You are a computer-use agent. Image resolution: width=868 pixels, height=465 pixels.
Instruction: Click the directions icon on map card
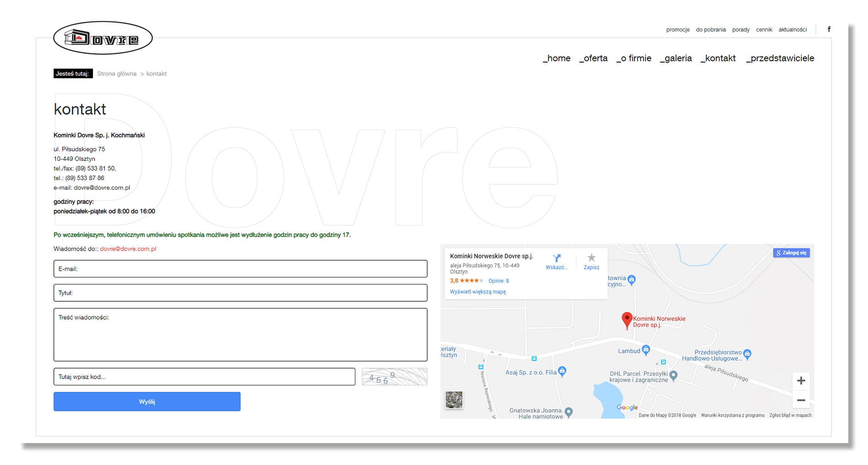tap(556, 258)
